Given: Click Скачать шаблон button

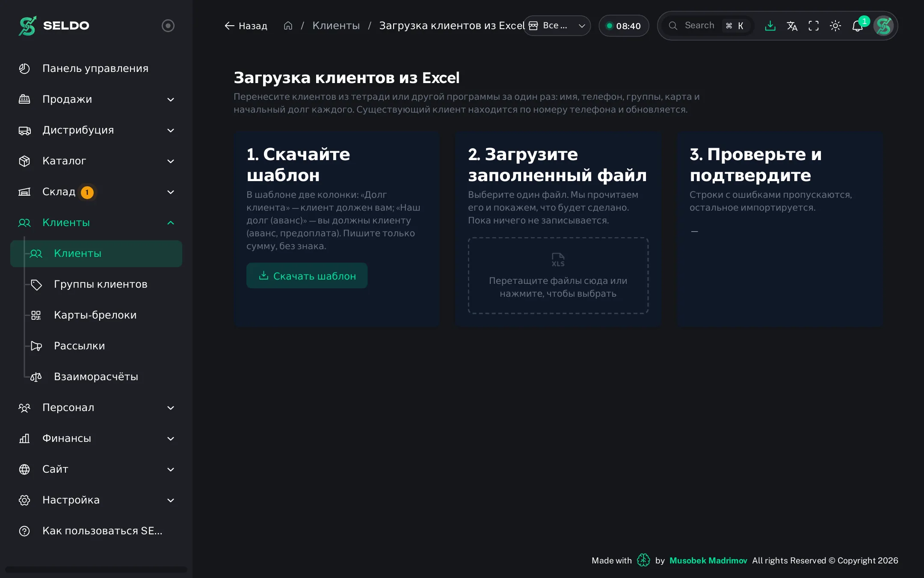Looking at the screenshot, I should click(x=307, y=276).
